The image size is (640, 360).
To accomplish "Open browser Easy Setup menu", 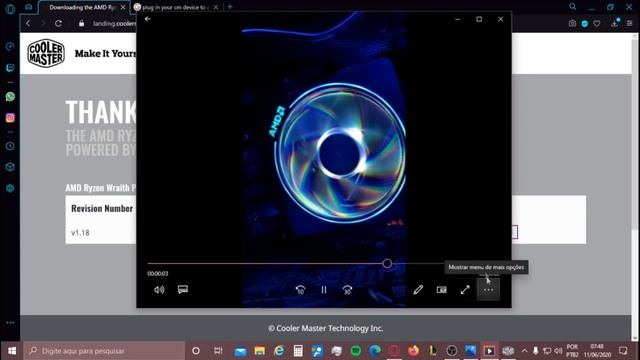I will [x=629, y=24].
